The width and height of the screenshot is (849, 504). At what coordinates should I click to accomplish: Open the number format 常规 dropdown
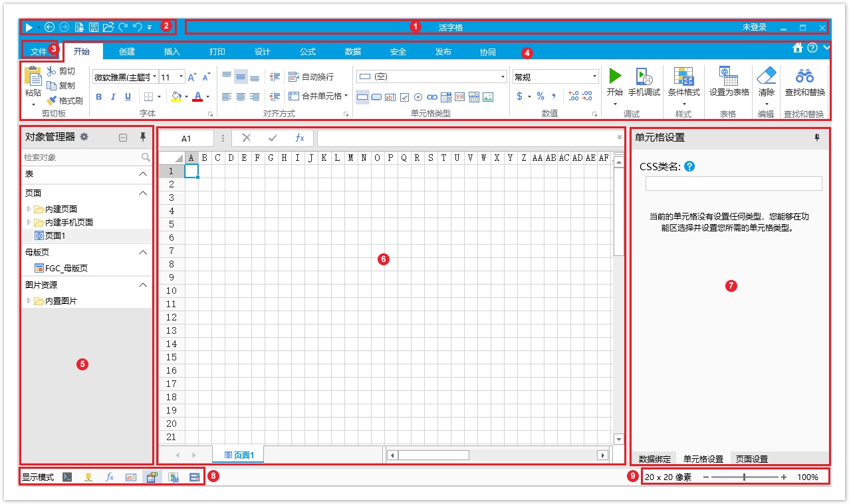tap(595, 77)
